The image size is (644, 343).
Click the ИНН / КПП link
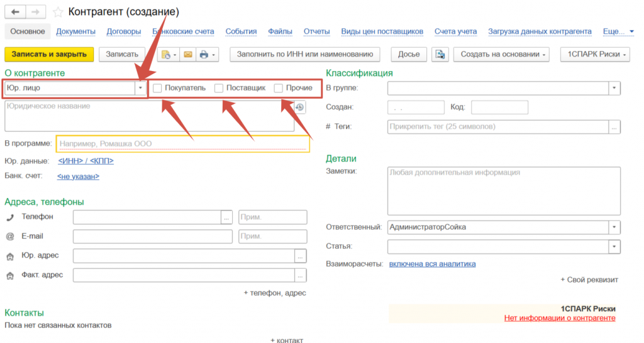click(x=86, y=161)
